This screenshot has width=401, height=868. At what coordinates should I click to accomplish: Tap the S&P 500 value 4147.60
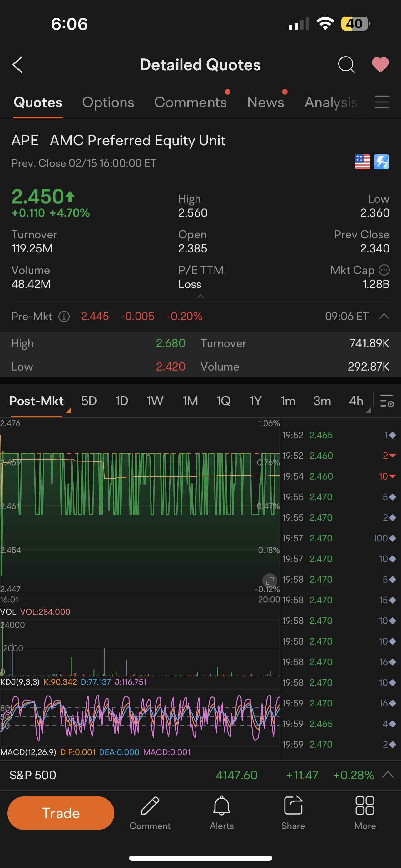click(237, 775)
